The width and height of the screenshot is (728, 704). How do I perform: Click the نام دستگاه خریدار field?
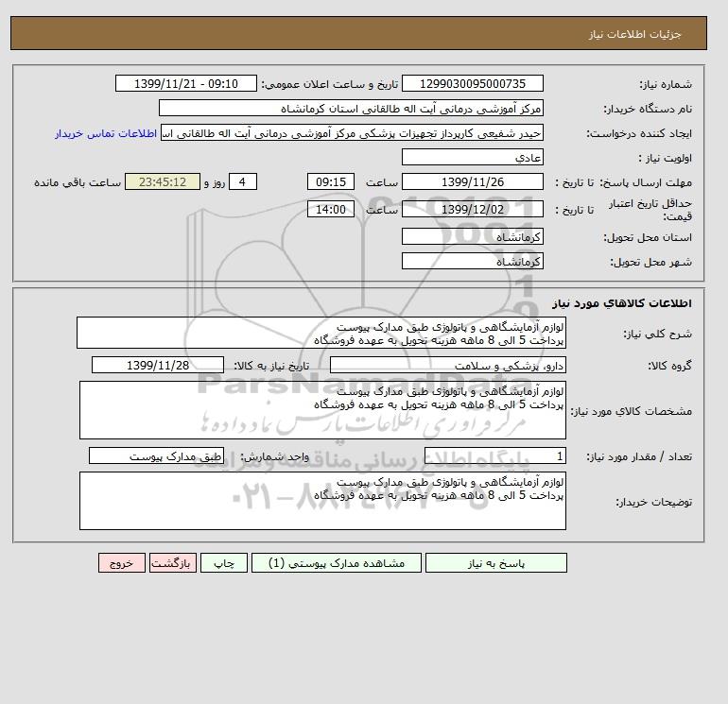pyautogui.click(x=351, y=108)
